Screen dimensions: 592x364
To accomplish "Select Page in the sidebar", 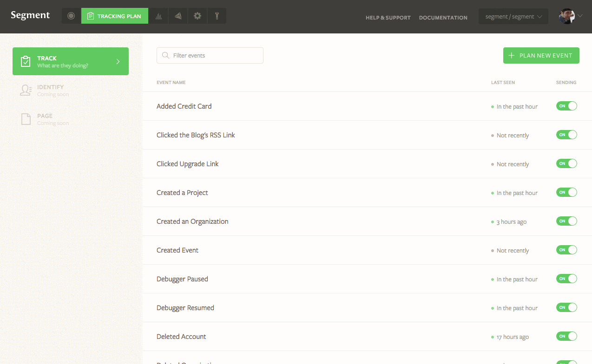I will click(x=71, y=119).
